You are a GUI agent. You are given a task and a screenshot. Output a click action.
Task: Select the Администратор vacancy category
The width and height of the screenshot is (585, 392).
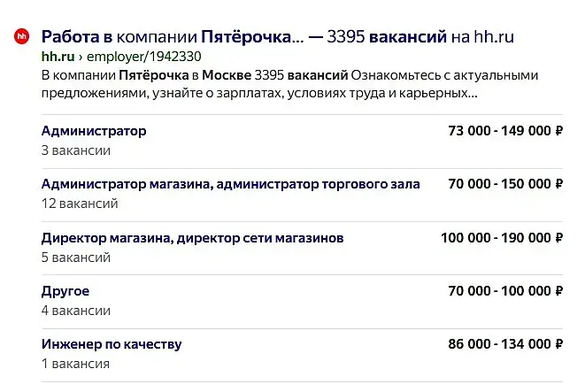(x=94, y=131)
